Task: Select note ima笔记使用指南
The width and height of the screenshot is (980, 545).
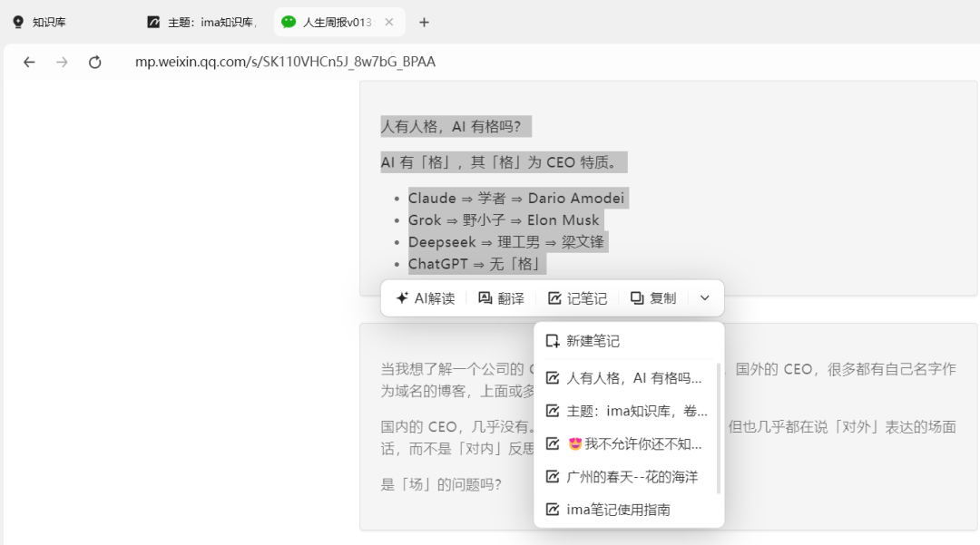Action: (x=629, y=510)
